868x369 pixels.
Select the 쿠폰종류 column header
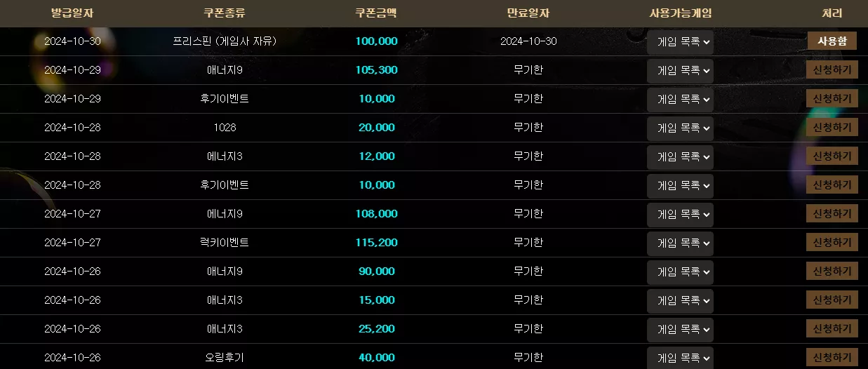click(225, 13)
